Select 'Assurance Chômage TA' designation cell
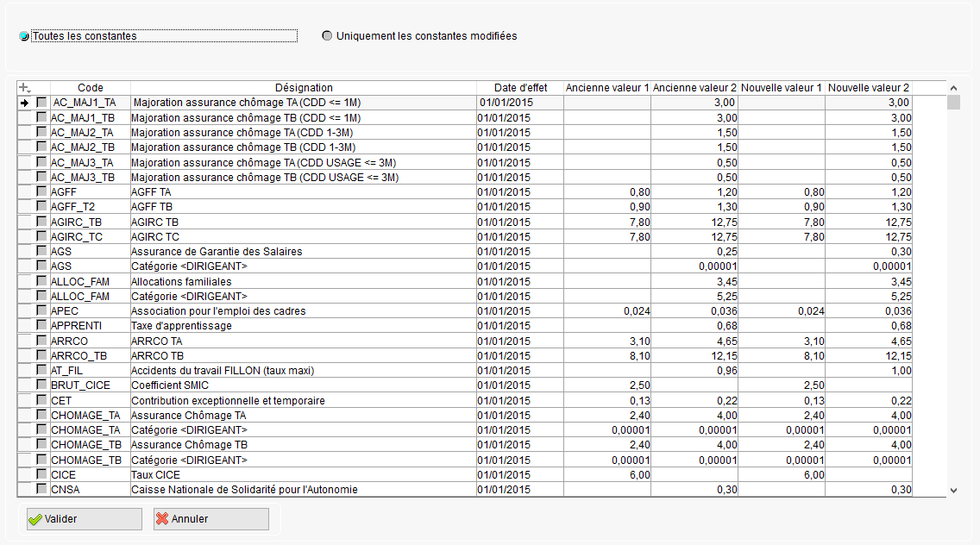This screenshot has width=980, height=545. tap(303, 415)
